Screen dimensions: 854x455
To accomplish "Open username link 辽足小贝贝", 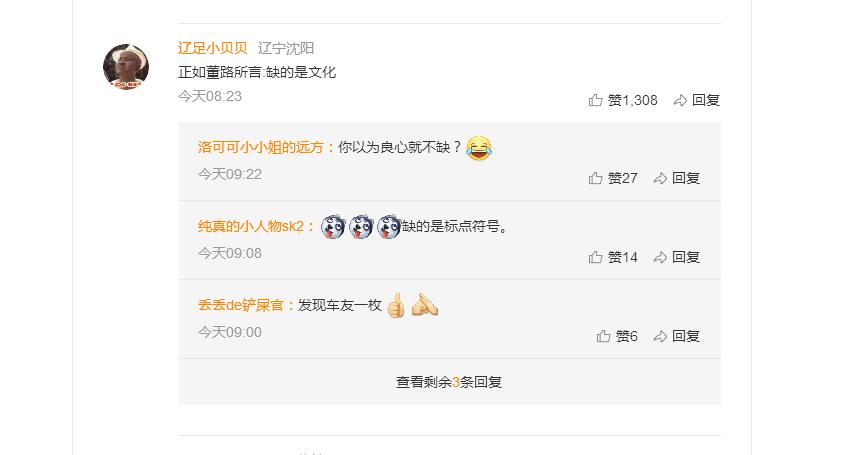I will tap(212, 48).
